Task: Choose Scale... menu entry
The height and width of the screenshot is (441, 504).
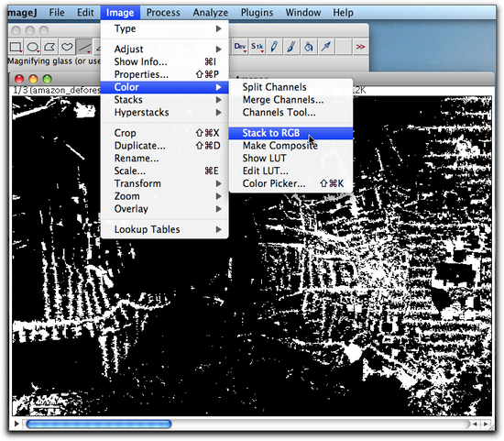Action: (165, 171)
